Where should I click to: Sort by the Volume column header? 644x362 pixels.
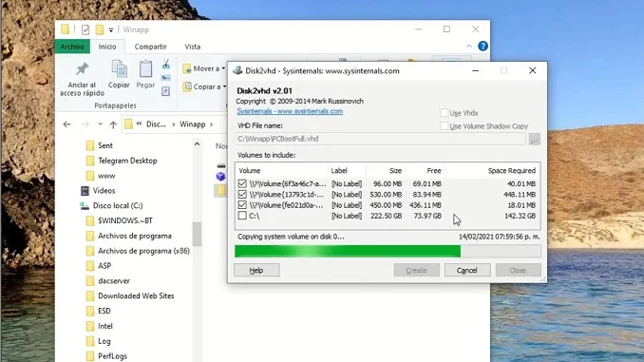282,170
